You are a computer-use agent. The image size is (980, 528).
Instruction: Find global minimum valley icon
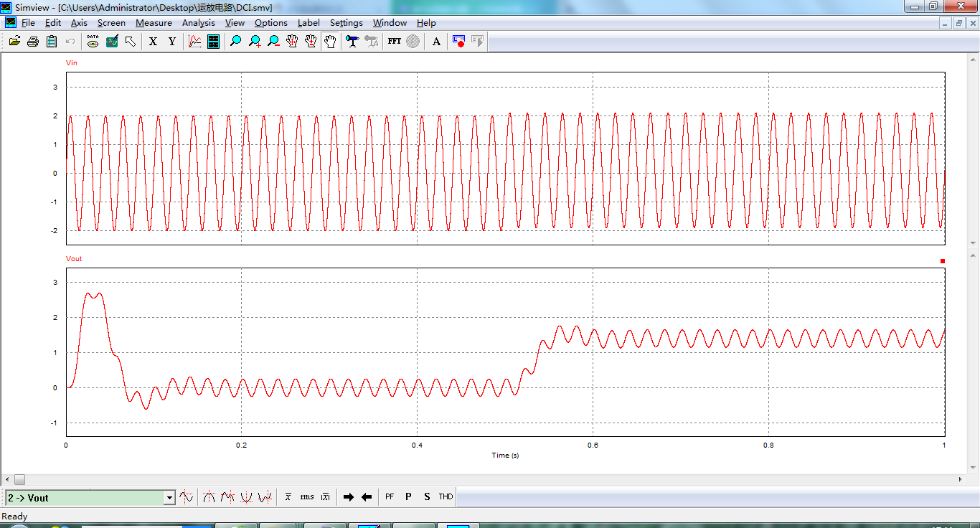(247, 496)
